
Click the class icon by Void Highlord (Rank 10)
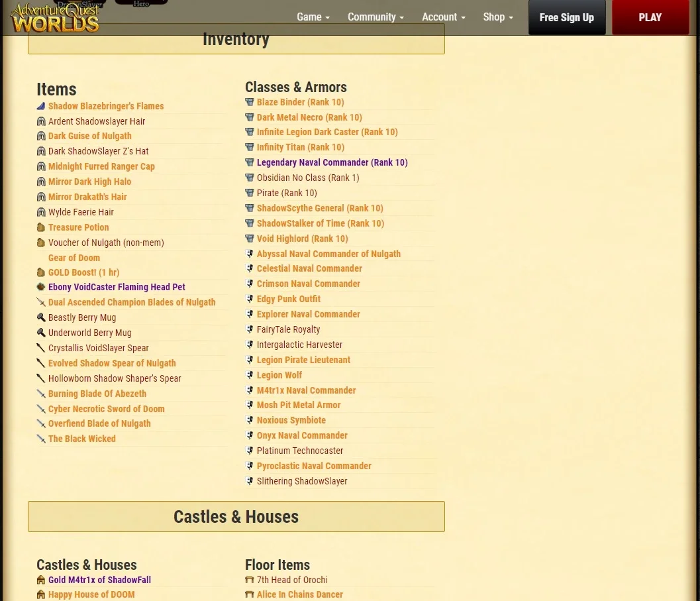[x=250, y=239]
